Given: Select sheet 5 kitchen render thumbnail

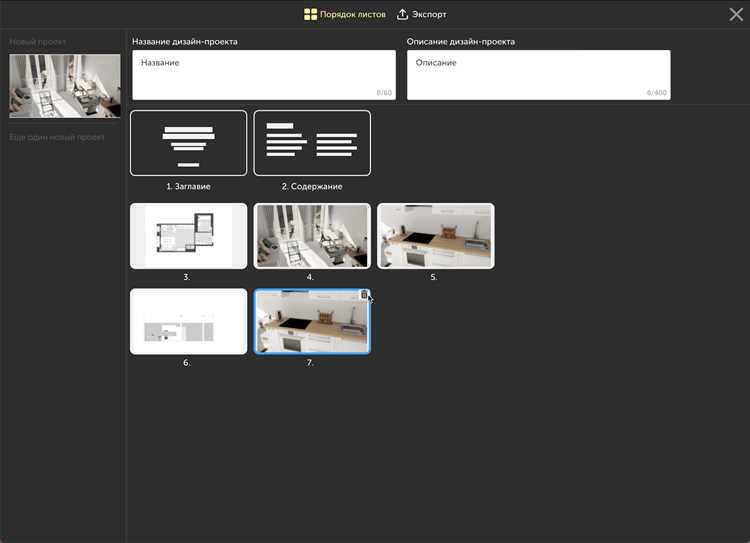Looking at the screenshot, I should 436,236.
